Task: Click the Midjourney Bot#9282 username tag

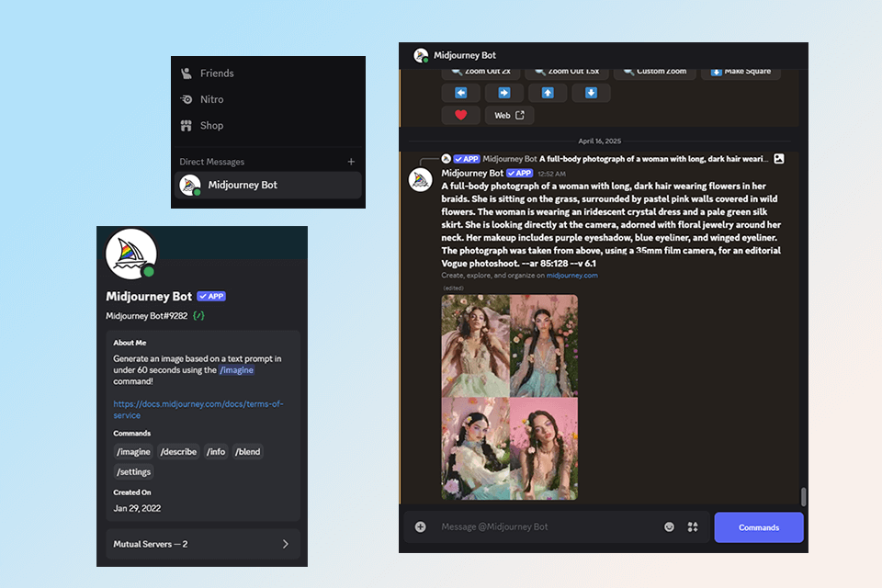Action: [x=146, y=316]
